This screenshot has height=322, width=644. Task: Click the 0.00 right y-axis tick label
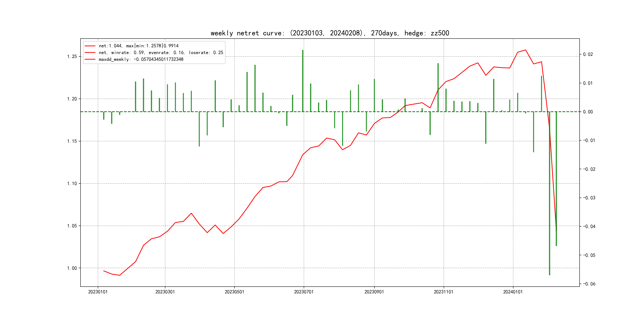point(588,112)
